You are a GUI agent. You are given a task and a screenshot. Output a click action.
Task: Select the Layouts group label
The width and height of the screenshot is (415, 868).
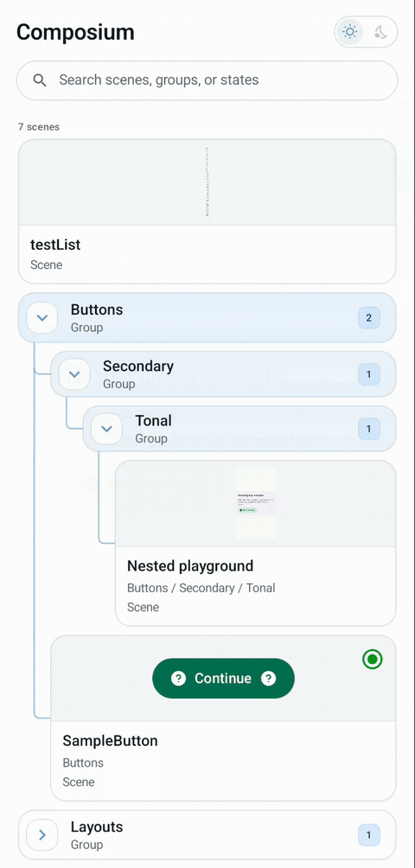click(x=97, y=827)
